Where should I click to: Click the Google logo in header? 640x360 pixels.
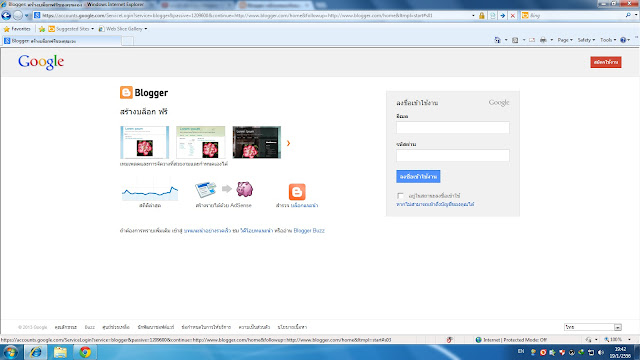(41, 62)
